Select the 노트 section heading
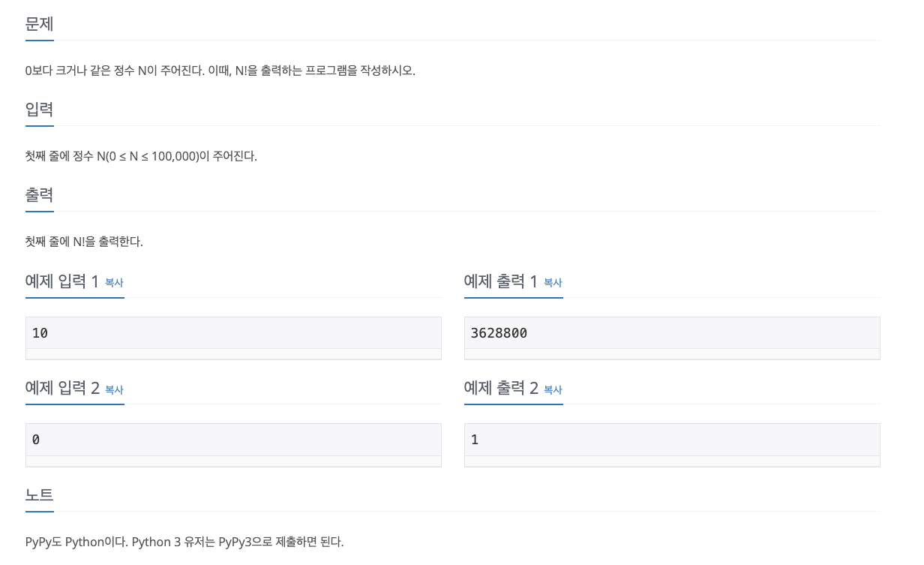The height and width of the screenshot is (565, 924). pyautogui.click(x=38, y=495)
